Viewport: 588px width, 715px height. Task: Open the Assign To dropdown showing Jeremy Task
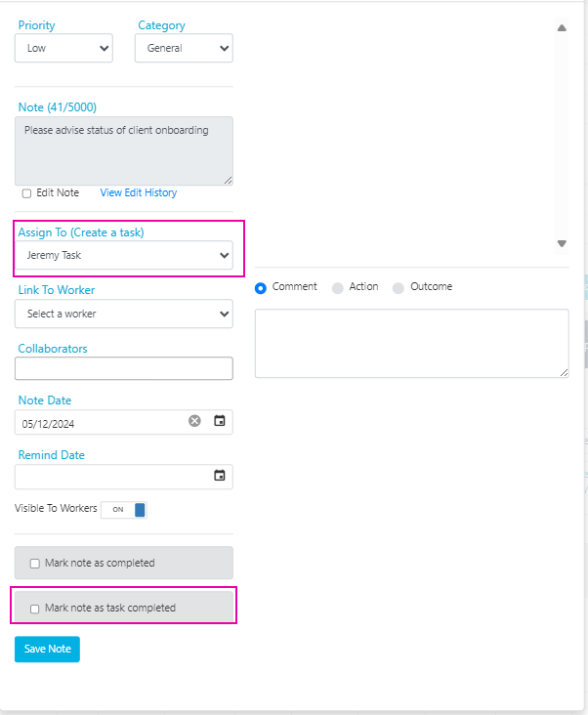[123, 255]
